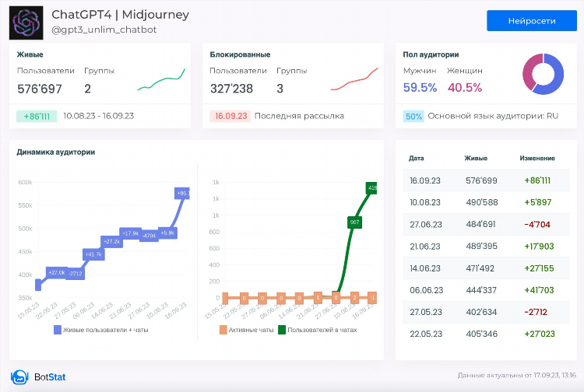Click the 402'634 live count cell
Viewport: 584px width, 392px height.
[481, 312]
